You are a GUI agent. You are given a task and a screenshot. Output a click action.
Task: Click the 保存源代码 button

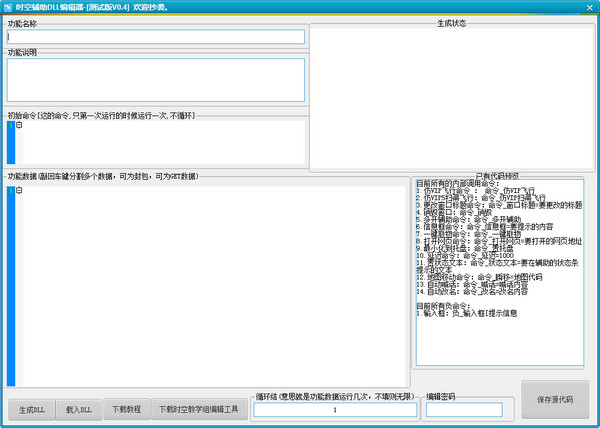(554, 399)
